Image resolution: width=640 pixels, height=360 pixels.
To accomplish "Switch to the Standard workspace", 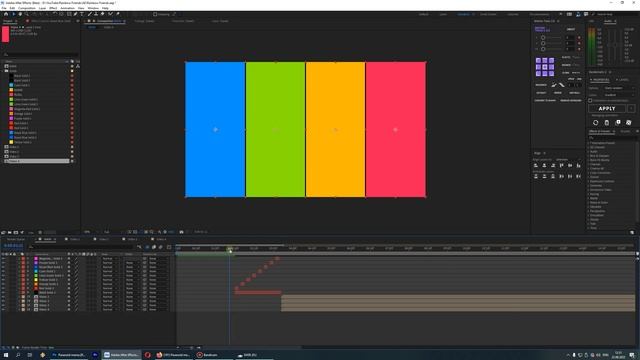I will pyautogui.click(x=463, y=14).
